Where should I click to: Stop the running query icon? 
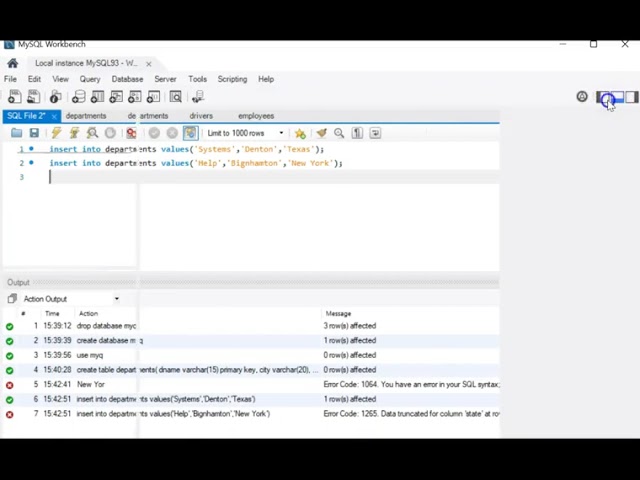click(110, 133)
